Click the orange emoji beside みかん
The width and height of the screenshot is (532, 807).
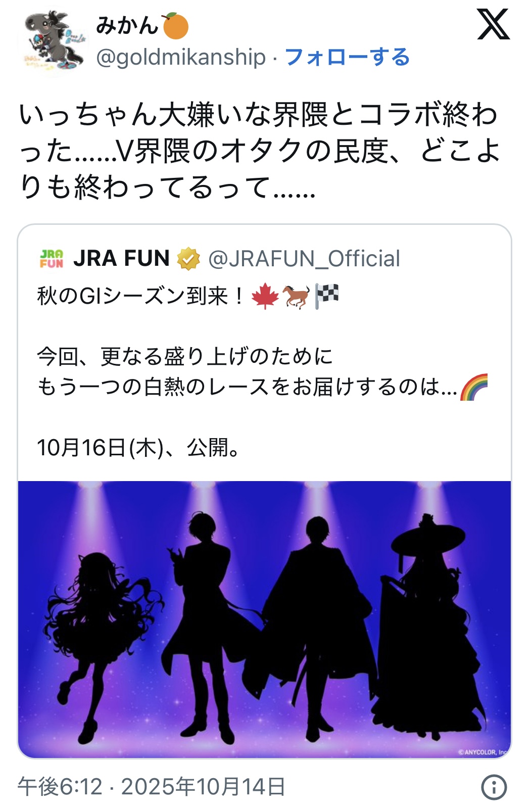coord(175,26)
